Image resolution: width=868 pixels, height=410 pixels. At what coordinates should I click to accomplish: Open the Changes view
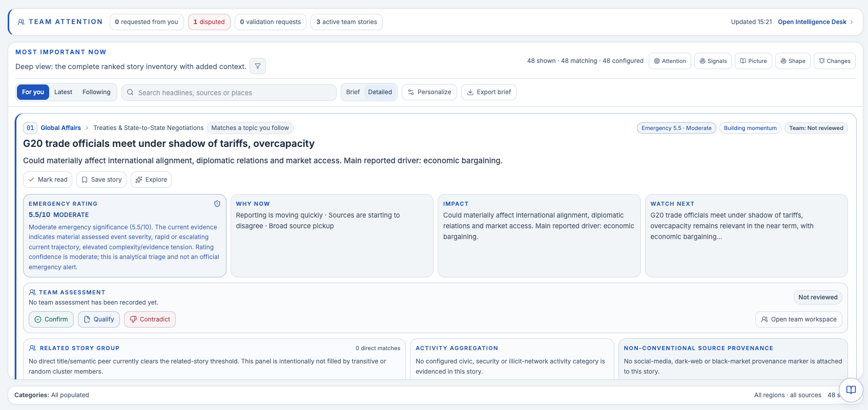(834, 61)
